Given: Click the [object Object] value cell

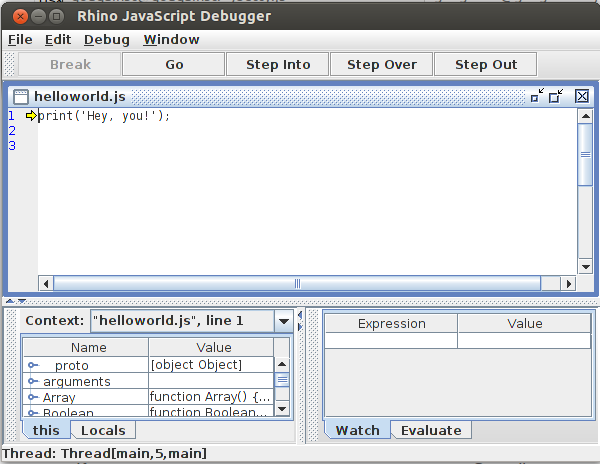Looking at the screenshot, I should pyautogui.click(x=212, y=365).
